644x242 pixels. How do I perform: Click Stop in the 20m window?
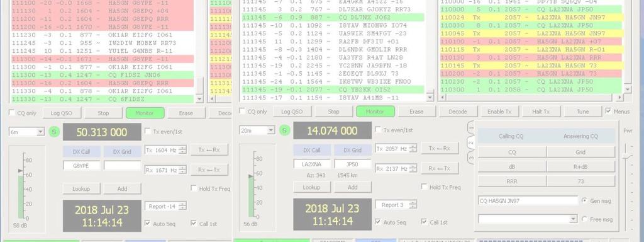[333, 112]
